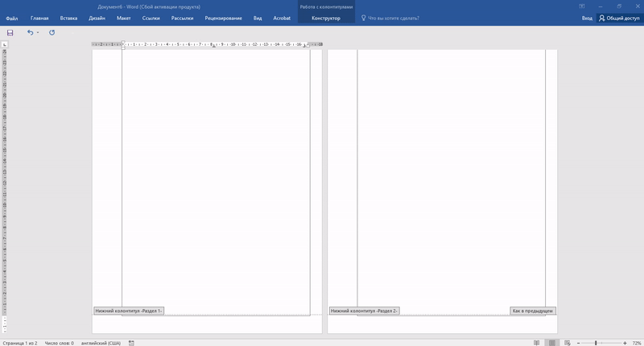
Task: Open the Рецензирование ribbon tab
Action: coord(223,18)
